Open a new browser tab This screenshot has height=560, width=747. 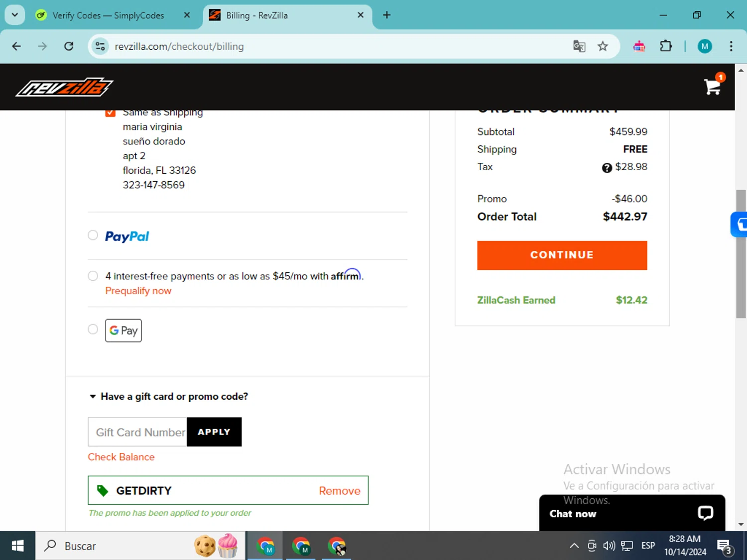387,15
